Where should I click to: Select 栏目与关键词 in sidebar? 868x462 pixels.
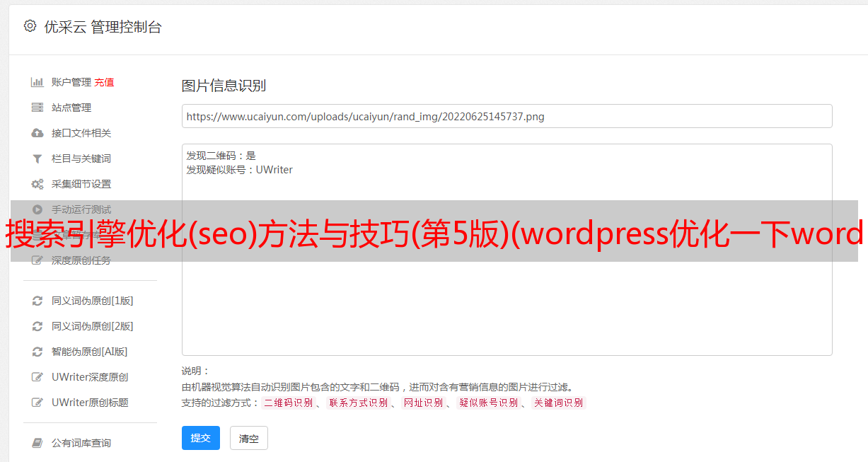click(x=81, y=158)
